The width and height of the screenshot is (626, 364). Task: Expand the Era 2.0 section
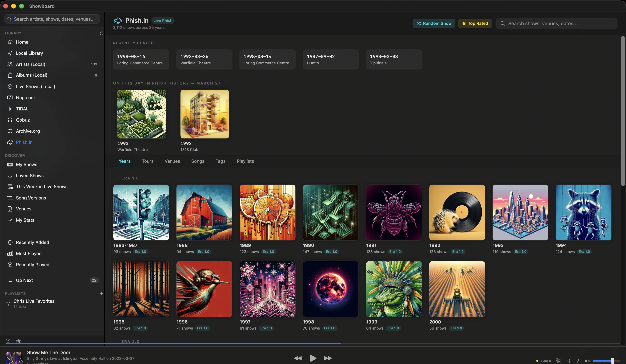pos(130,341)
